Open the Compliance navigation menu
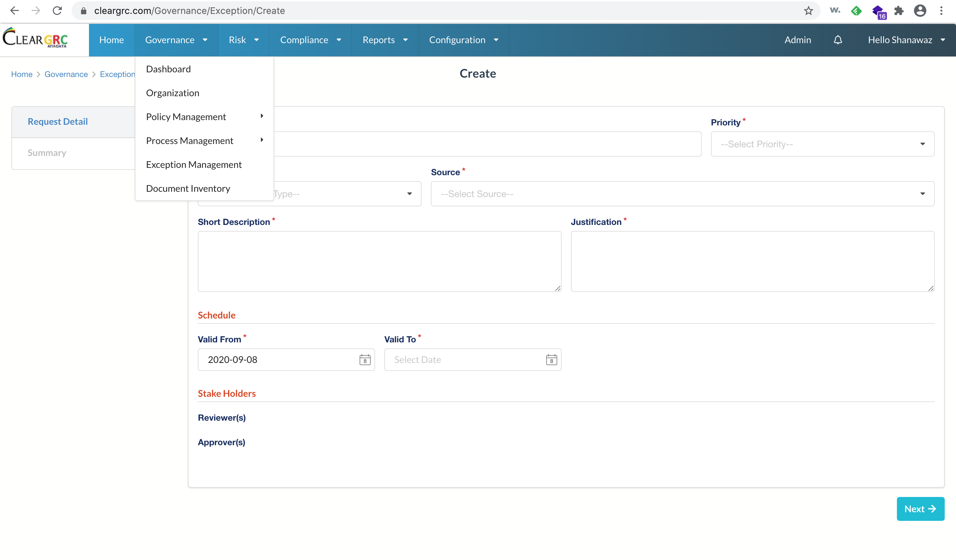Viewport: 956px width, 560px height. 310,40
